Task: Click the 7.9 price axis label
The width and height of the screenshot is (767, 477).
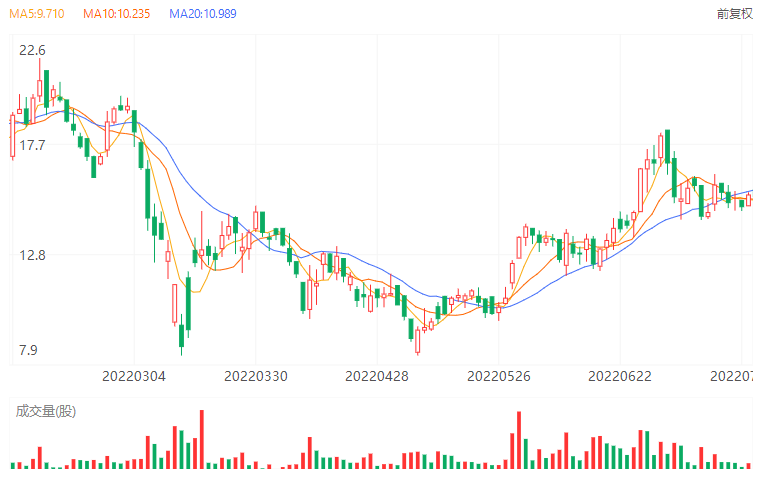Action: [28, 350]
